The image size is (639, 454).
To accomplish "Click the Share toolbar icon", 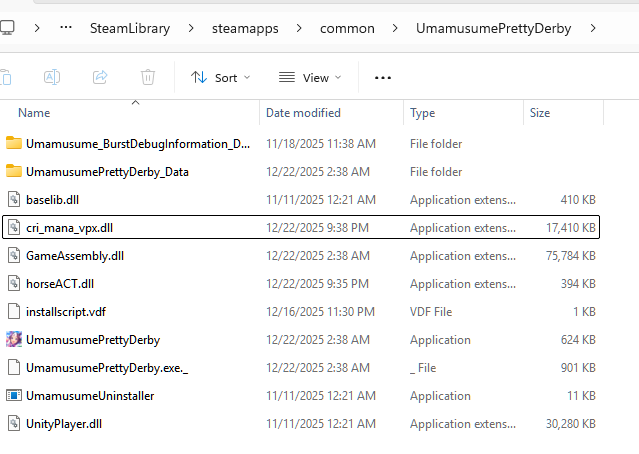I will (x=100, y=77).
